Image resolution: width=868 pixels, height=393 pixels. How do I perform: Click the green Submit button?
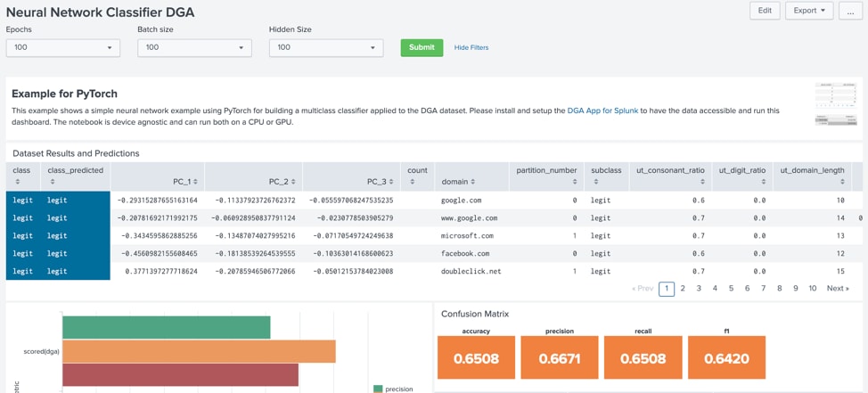point(422,47)
